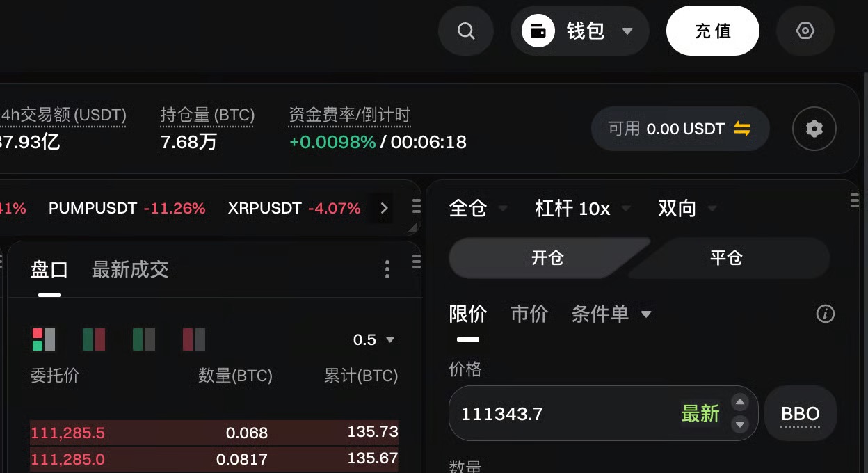Click the search magnifier icon

coord(466,31)
